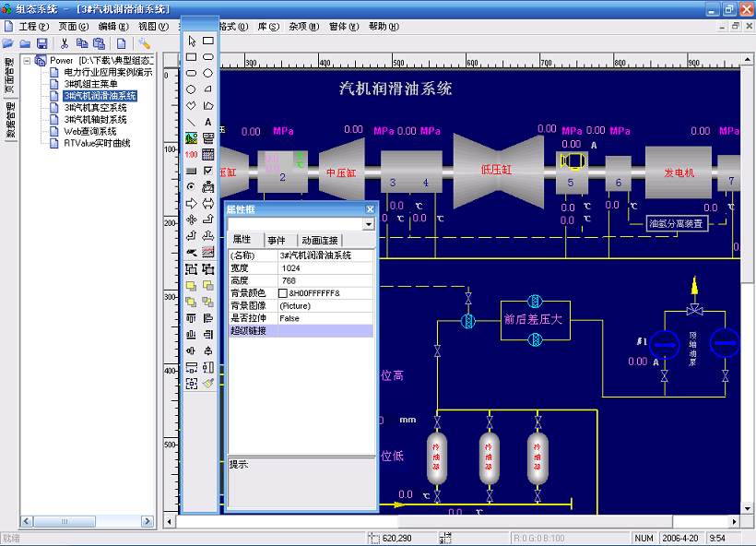Open the 编辑 menu
Screen dimensions: 756x546
point(113,27)
